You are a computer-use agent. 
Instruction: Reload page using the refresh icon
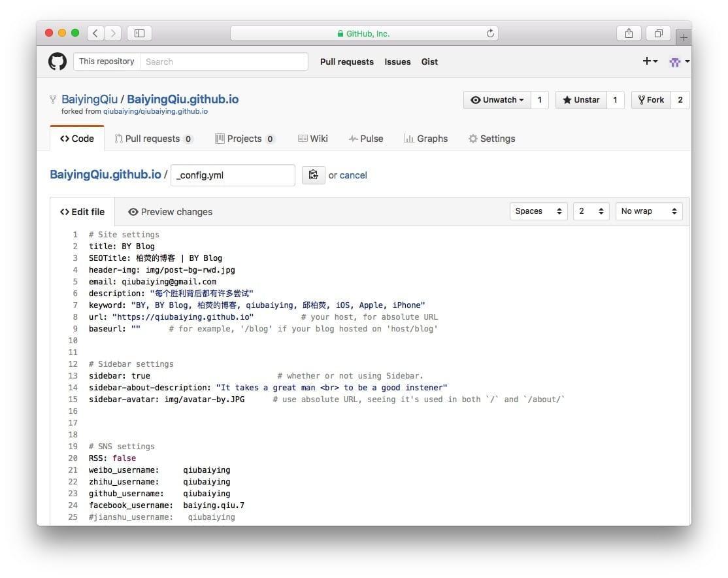490,33
